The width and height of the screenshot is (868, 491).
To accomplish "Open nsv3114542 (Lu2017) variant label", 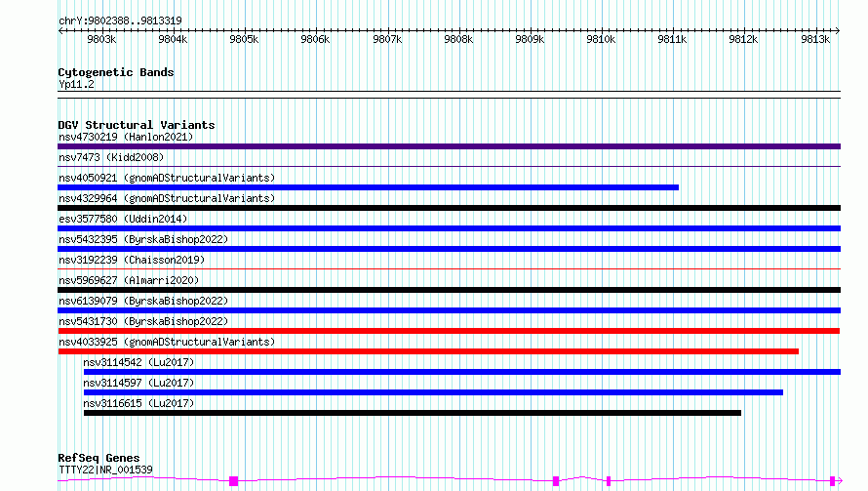I will (x=138, y=362).
